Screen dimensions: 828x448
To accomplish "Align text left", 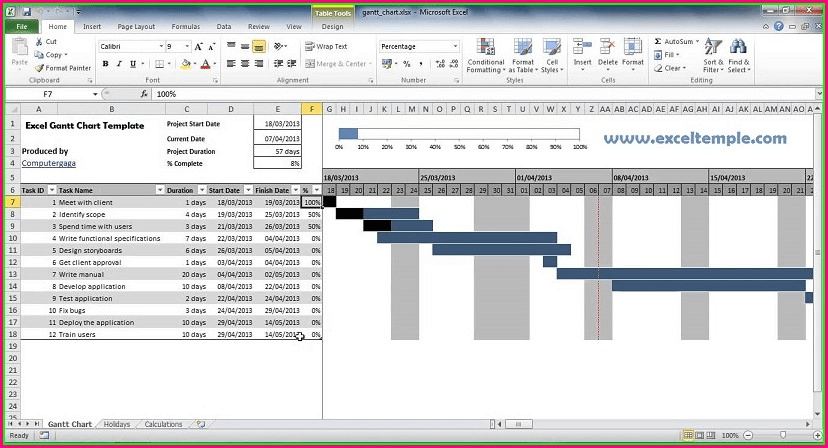I will (x=231, y=64).
